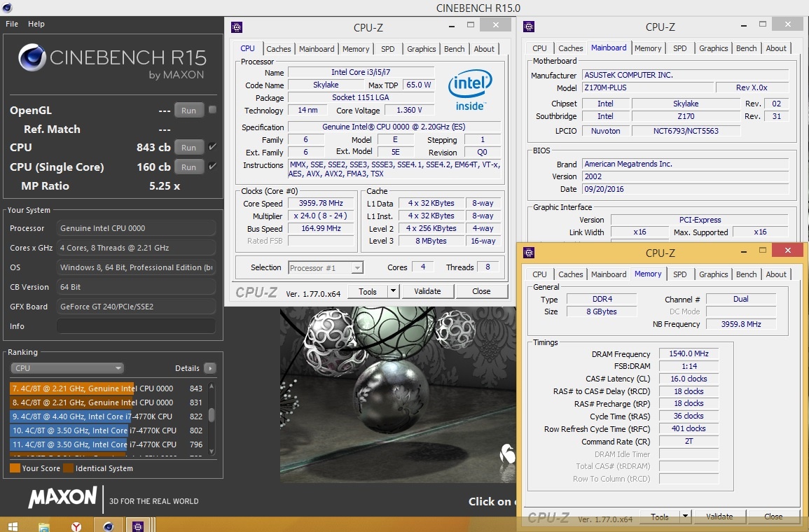Screen dimensions: 809x532
Task: Toggle the CPU test checkbox
Action: tap(212, 147)
